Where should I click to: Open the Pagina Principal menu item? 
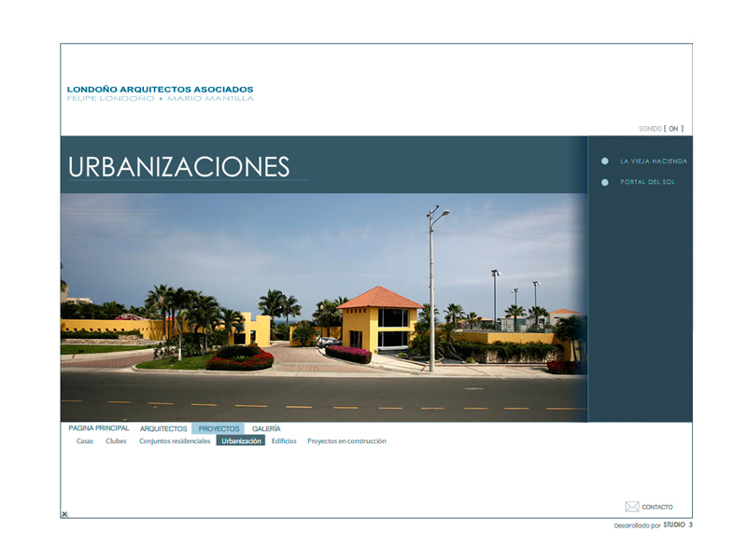(x=99, y=428)
